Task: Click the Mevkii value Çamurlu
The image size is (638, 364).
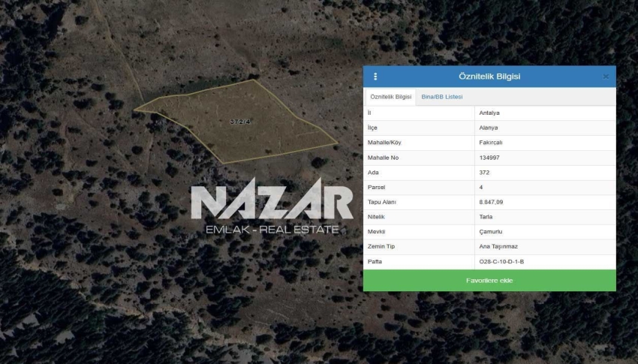Action: (x=490, y=232)
